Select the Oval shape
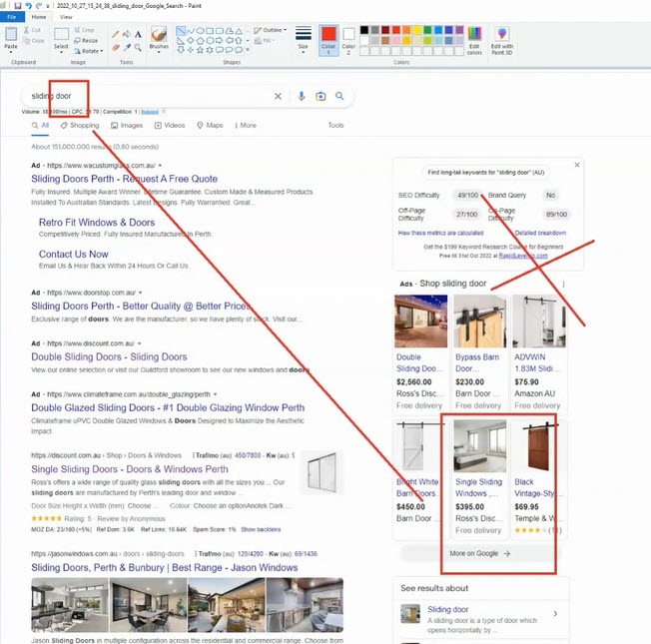This screenshot has height=644, width=651. click(200, 31)
